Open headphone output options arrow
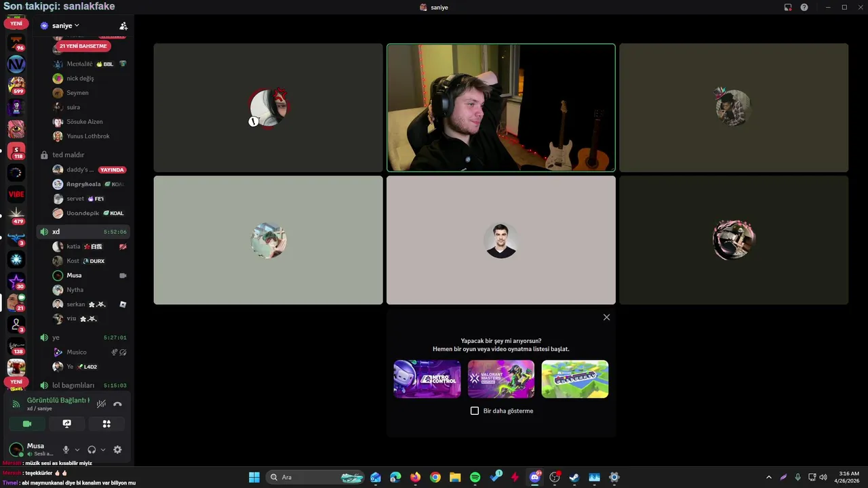The height and width of the screenshot is (488, 868). tap(103, 449)
